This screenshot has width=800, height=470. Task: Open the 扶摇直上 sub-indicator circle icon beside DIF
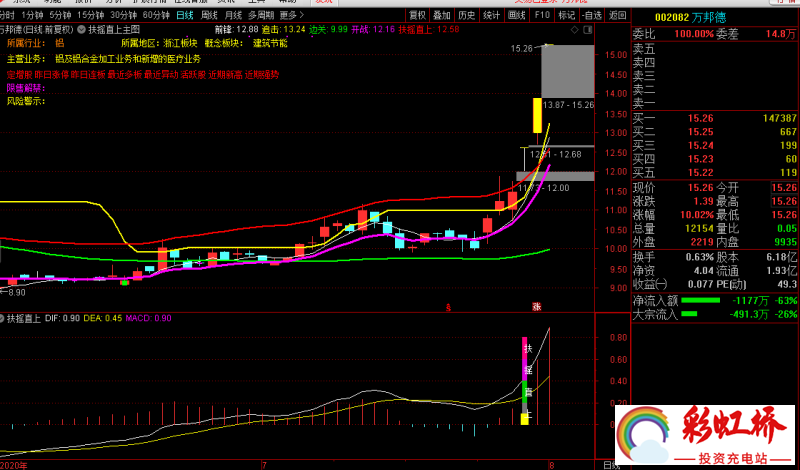tap(3, 318)
